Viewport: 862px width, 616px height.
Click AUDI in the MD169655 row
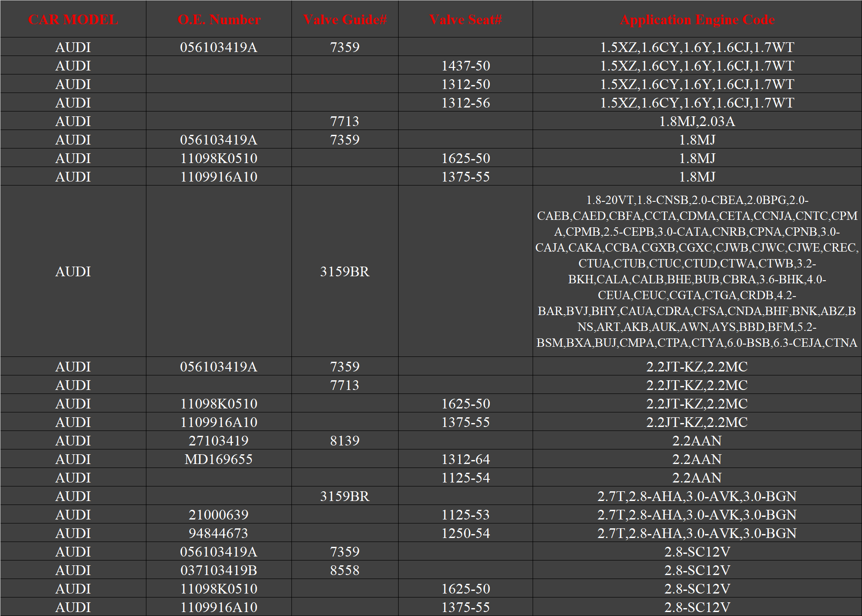tap(73, 459)
